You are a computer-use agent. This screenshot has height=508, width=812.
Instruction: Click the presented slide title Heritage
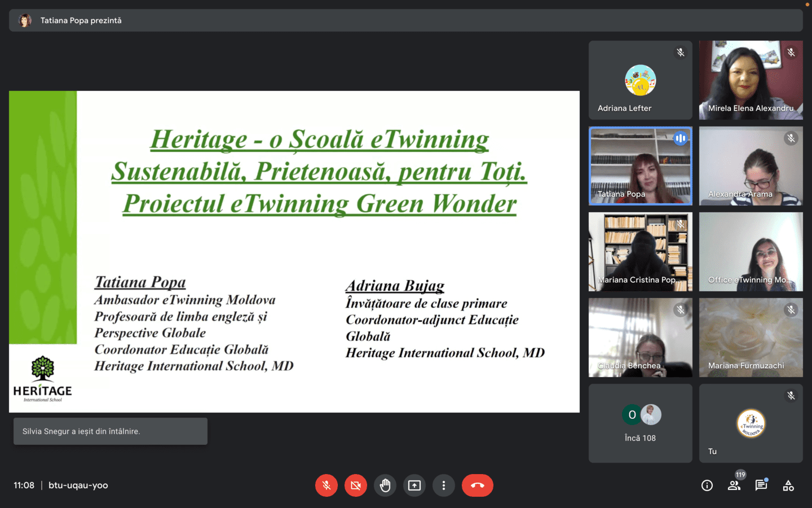319,172
